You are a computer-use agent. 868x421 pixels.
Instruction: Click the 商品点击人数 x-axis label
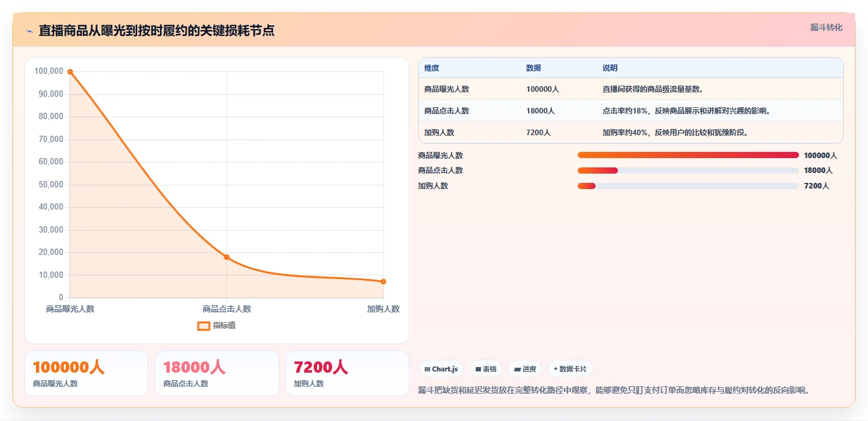click(226, 309)
